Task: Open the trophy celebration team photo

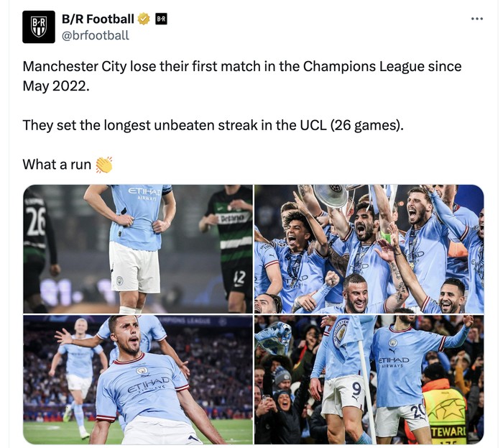Action: [x=369, y=249]
